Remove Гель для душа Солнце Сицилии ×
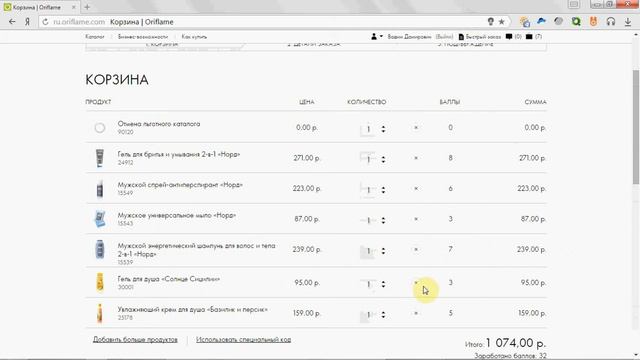Image resolution: width=640 pixels, height=360 pixels. click(x=416, y=282)
